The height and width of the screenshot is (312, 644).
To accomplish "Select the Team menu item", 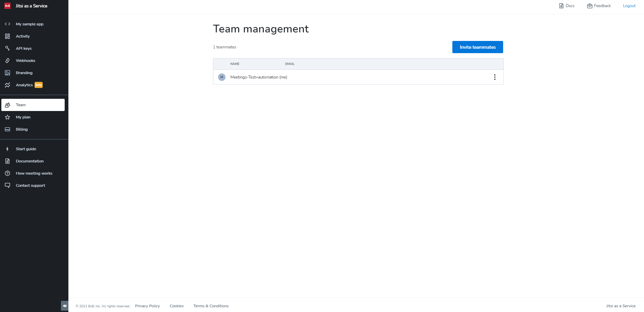I will click(x=33, y=105).
